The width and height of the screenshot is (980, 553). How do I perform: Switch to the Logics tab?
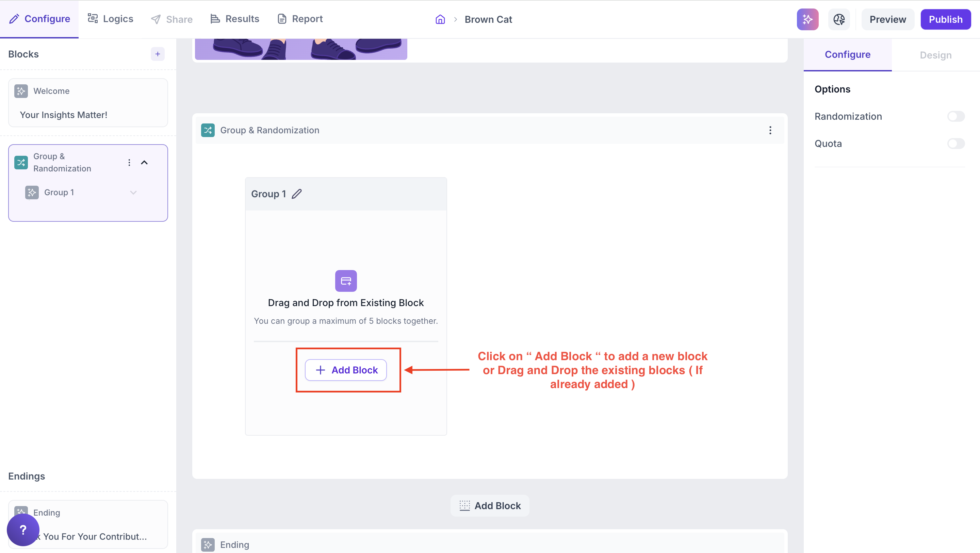click(x=110, y=19)
